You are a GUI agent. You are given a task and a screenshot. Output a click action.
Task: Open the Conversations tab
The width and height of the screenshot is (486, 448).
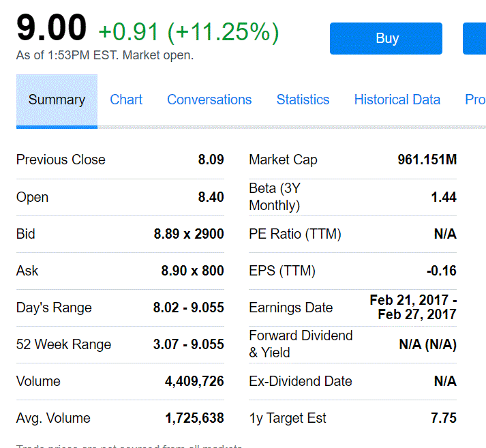click(209, 100)
